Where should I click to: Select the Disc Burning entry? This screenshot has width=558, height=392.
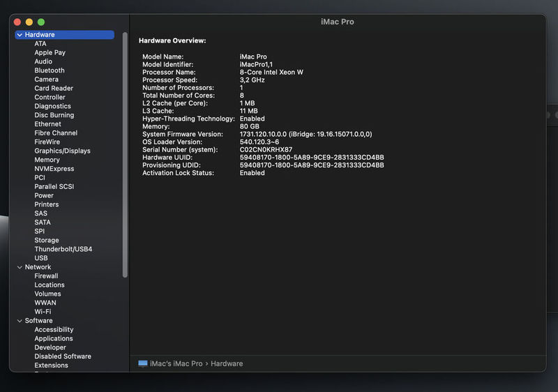pyautogui.click(x=54, y=115)
